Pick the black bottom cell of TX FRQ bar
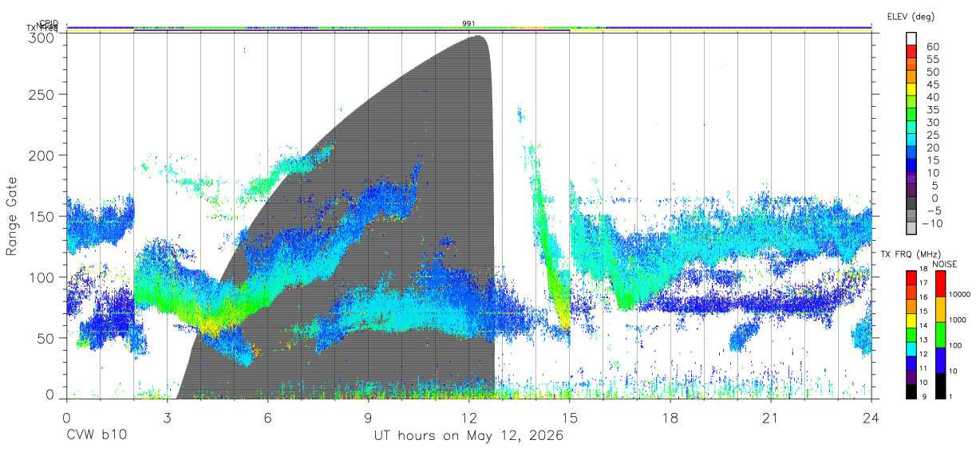980x452 pixels. (911, 390)
